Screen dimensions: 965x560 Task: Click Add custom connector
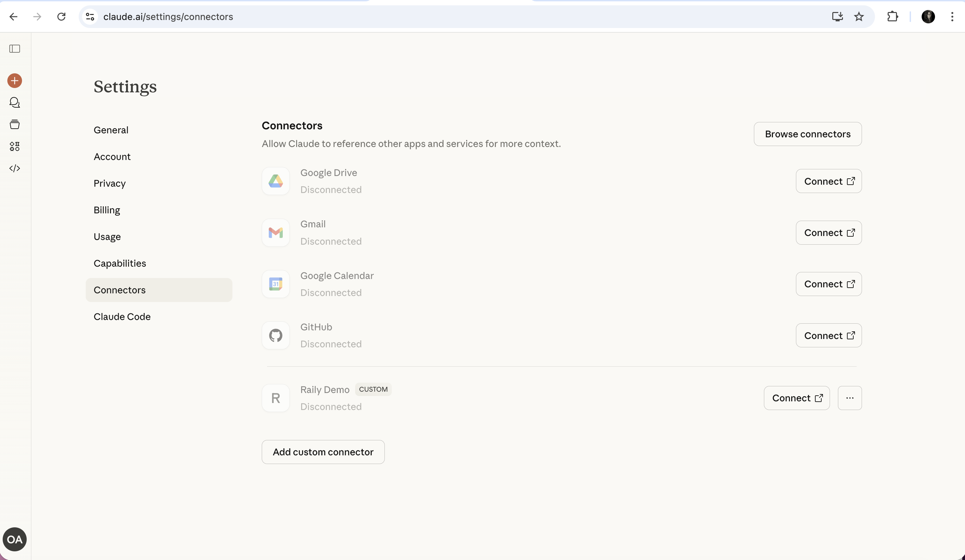point(323,452)
